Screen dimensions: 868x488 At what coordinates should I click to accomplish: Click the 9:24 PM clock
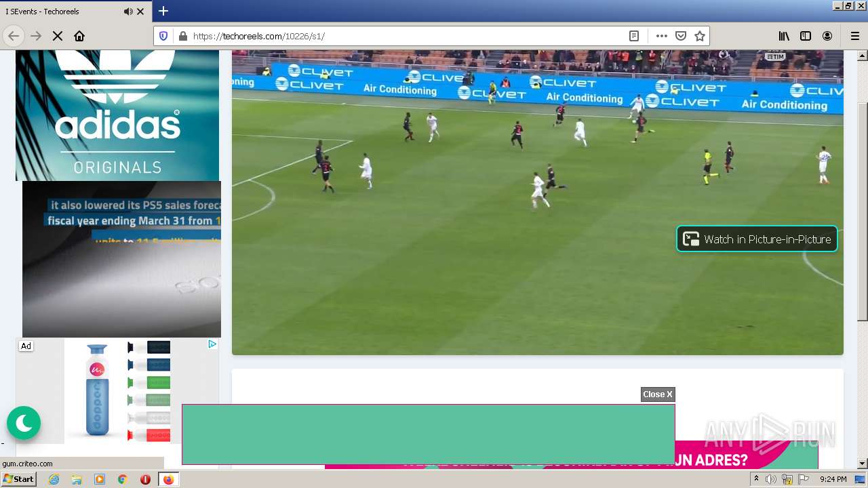click(833, 479)
